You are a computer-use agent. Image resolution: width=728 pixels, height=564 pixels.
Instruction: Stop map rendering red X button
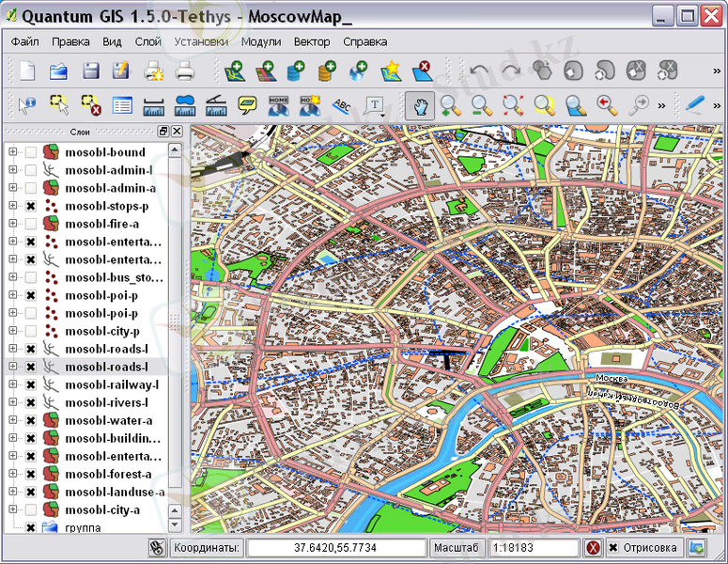(593, 548)
